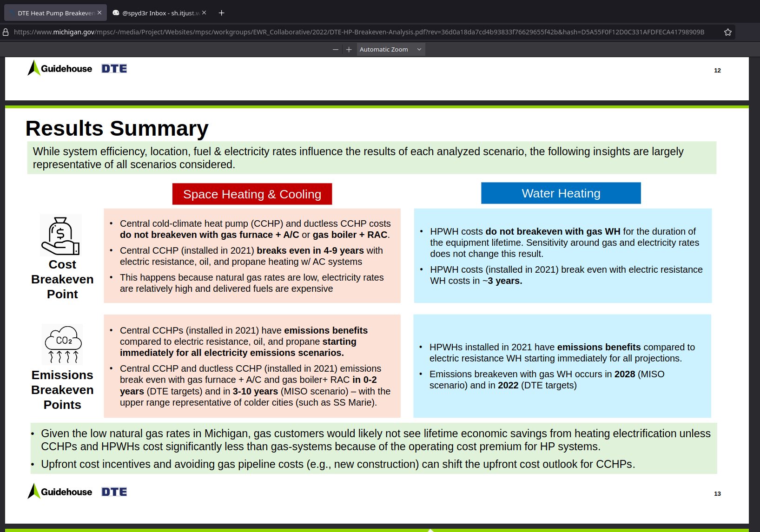Open the Automatic Zoom dropdown
Viewport: 760px width, 532px height.
point(390,50)
